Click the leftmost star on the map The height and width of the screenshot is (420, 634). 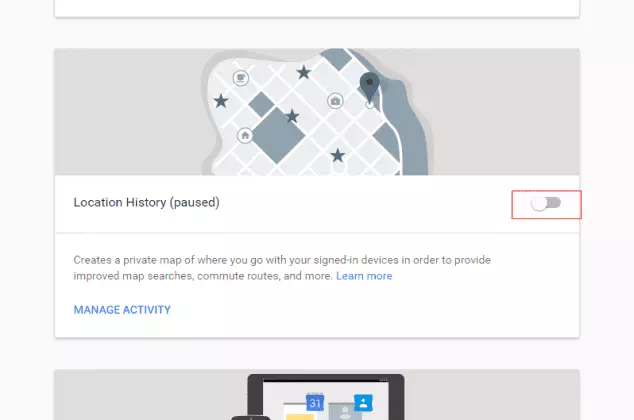pyautogui.click(x=221, y=101)
